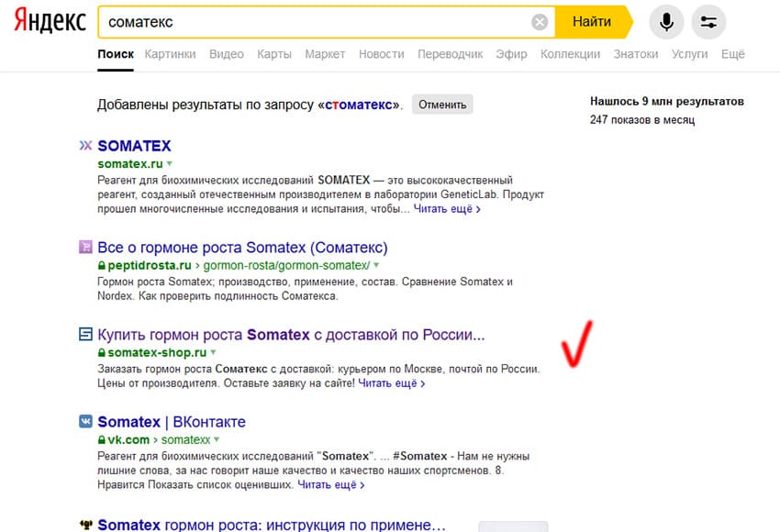
Task: Click the SOMATEX result favicon
Action: (85, 145)
